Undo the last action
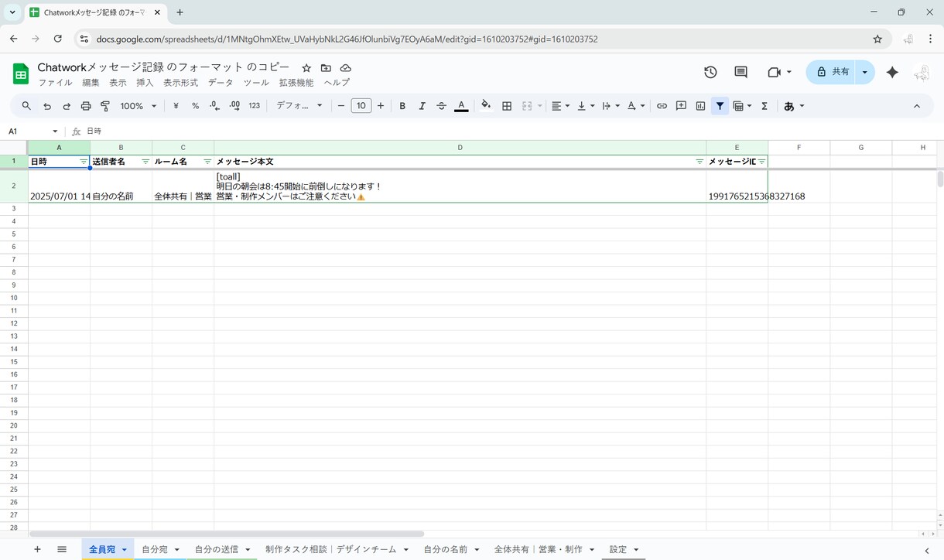The image size is (944, 560). click(47, 106)
